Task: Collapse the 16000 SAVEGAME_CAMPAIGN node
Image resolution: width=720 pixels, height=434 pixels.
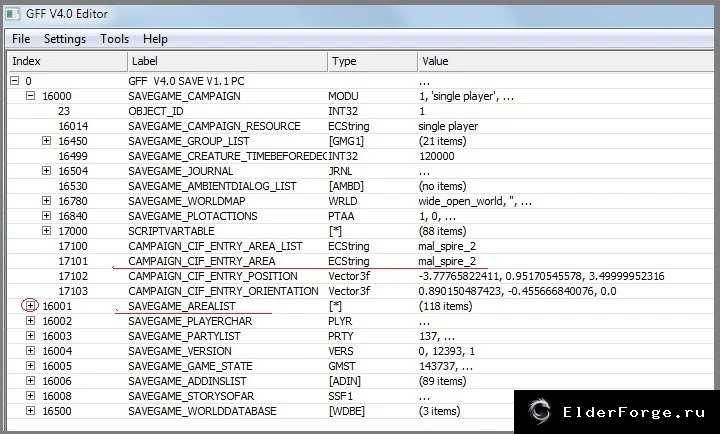Action: pos(30,96)
